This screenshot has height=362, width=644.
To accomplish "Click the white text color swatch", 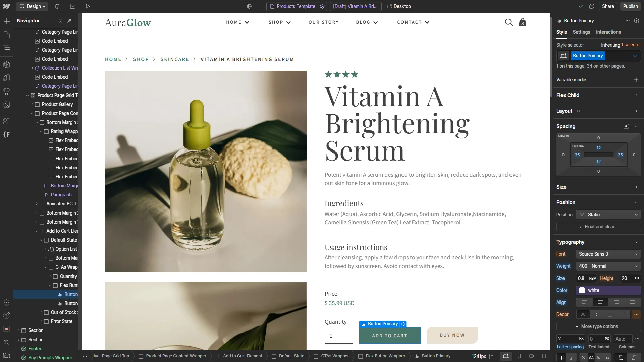I will coord(582,290).
